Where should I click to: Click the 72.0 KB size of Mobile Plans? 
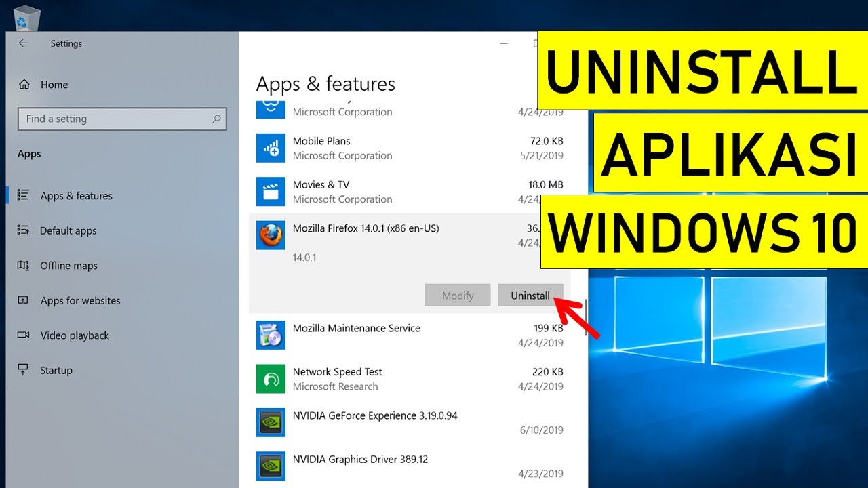pos(547,141)
